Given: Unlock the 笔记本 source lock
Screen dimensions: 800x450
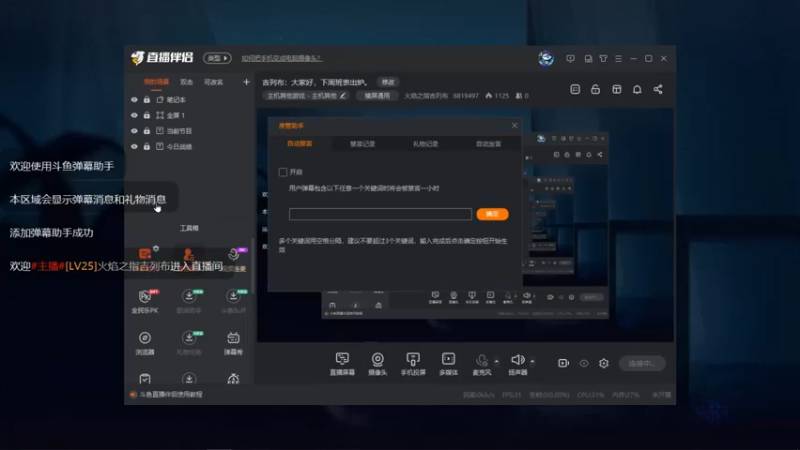Looking at the screenshot, I should click(147, 99).
